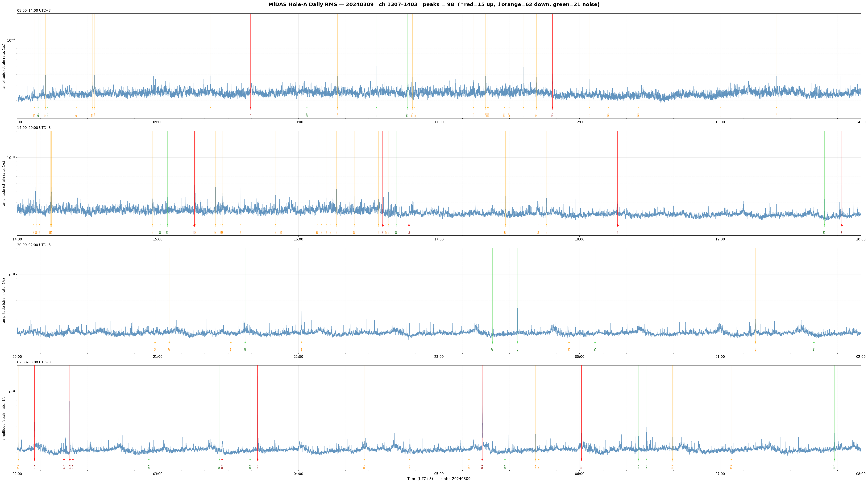Select green noise marker 074
868x483 pixels.
[x=814, y=342]
